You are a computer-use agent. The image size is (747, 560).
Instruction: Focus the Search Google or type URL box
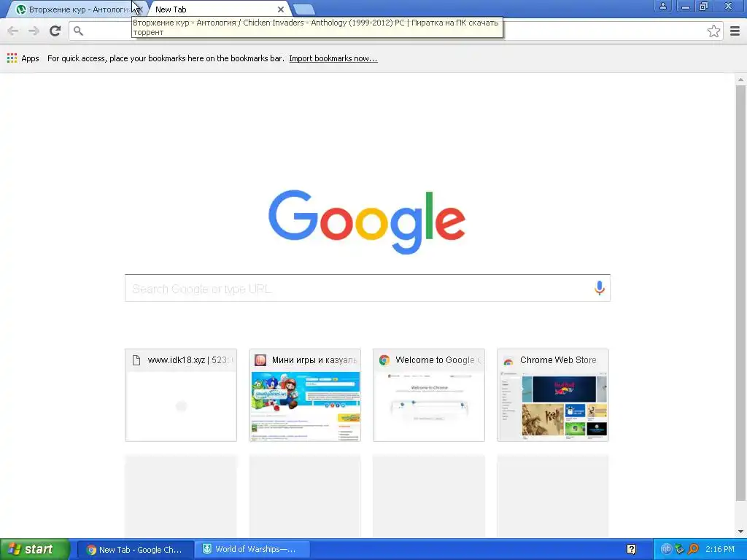[368, 288]
